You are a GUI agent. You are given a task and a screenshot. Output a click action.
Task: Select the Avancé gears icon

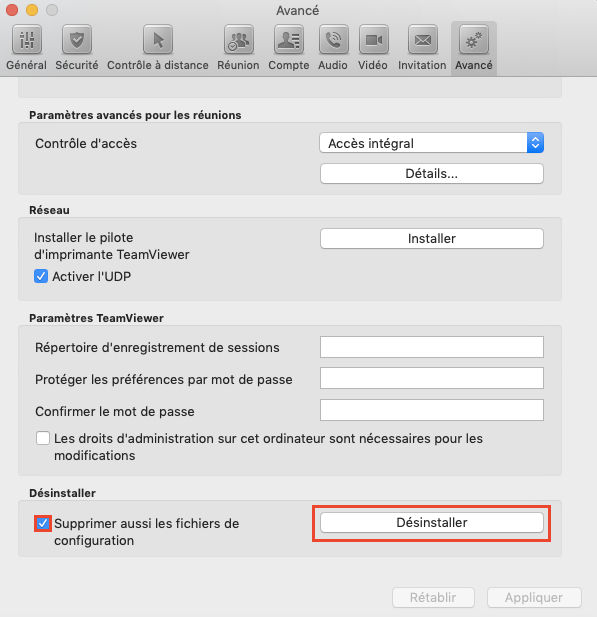[x=474, y=40]
